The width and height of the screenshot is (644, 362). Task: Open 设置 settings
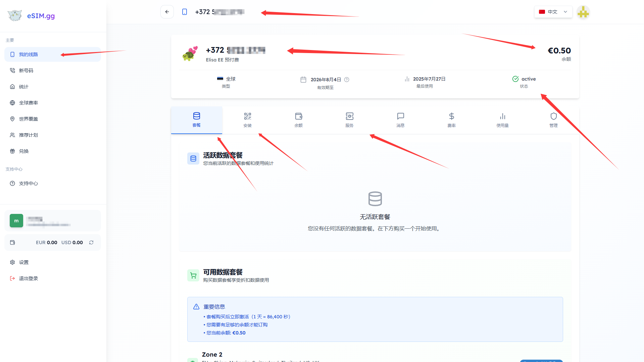click(23, 262)
